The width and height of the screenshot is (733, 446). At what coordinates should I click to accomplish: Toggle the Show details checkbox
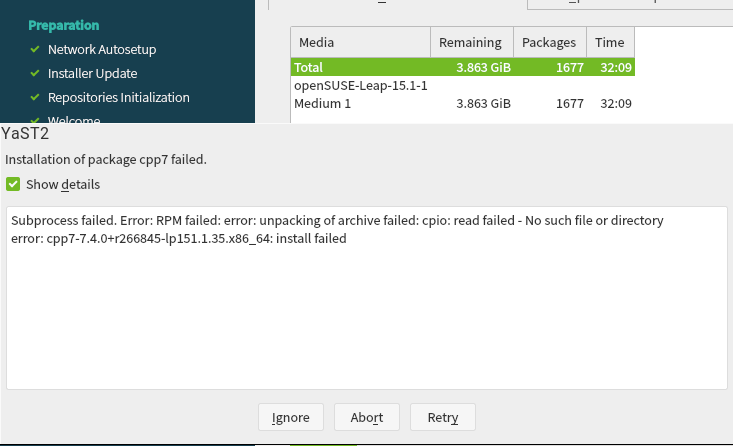(13, 185)
